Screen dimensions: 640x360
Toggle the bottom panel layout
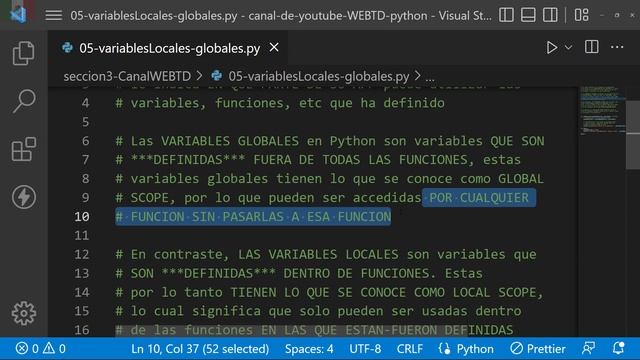[528, 16]
